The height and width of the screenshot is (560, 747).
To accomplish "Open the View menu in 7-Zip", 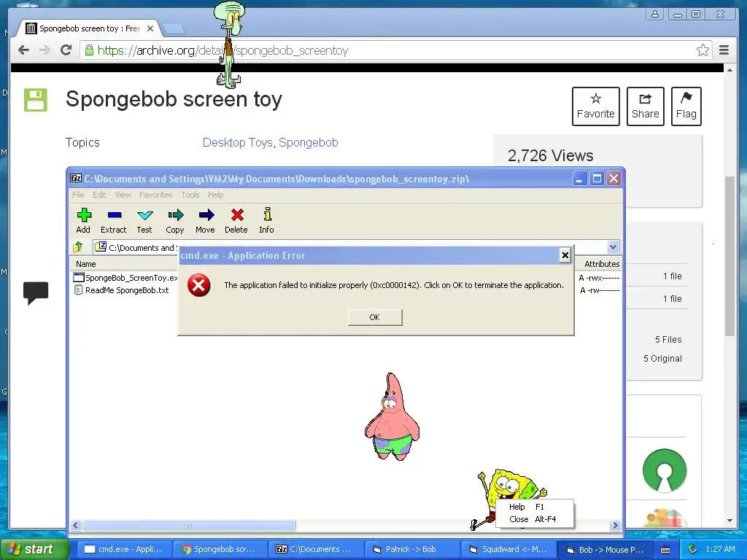I will (x=123, y=195).
